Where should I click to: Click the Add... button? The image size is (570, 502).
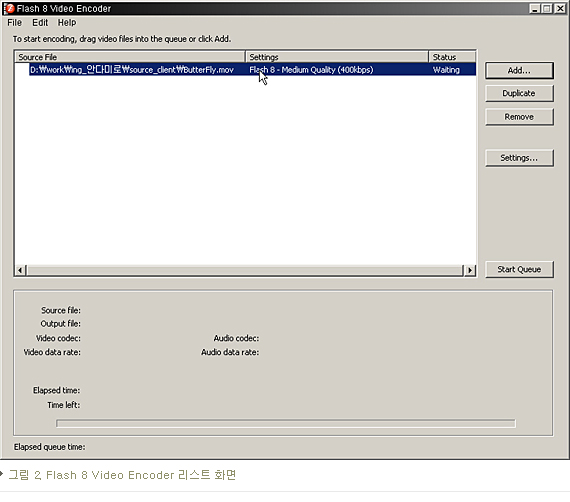click(519, 71)
